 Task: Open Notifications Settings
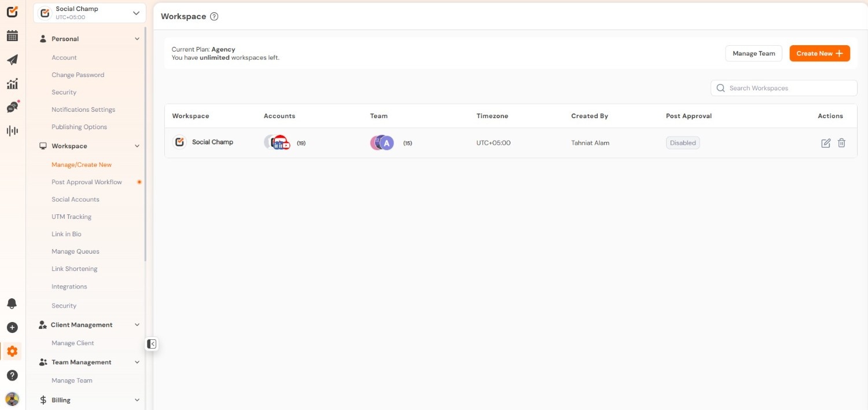tap(83, 109)
